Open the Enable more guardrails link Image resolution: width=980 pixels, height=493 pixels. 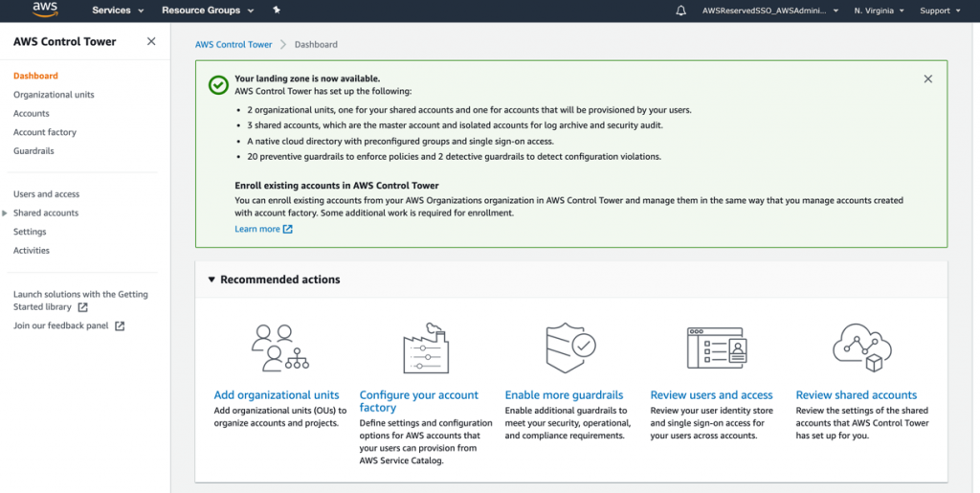coord(564,395)
